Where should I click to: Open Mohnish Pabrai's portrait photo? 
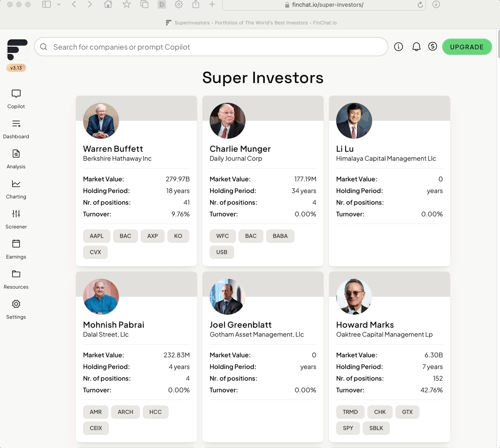(x=101, y=297)
